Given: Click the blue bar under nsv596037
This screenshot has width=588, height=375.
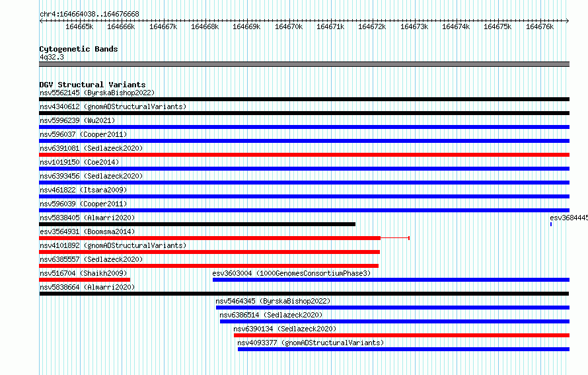Looking at the screenshot, I should point(304,141).
